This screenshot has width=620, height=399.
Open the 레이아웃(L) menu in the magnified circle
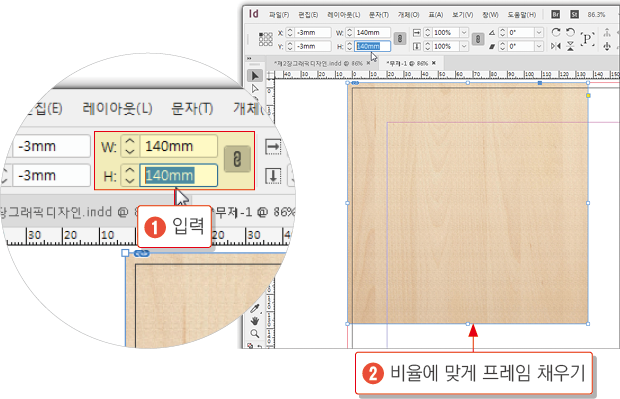(x=117, y=108)
